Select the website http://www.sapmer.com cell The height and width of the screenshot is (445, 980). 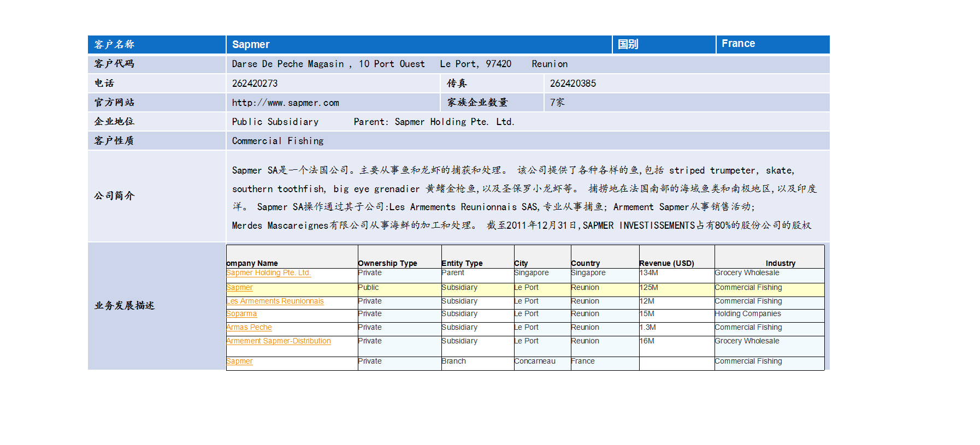click(333, 103)
